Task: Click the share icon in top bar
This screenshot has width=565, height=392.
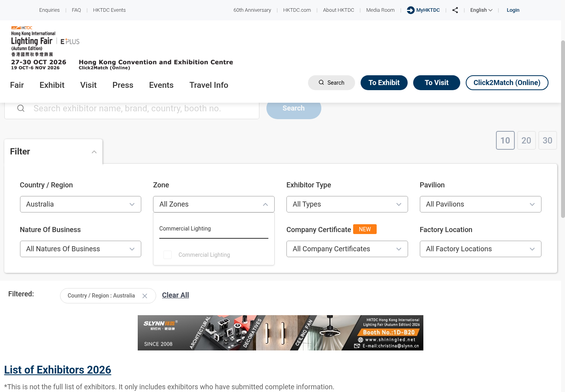Action: tap(455, 10)
